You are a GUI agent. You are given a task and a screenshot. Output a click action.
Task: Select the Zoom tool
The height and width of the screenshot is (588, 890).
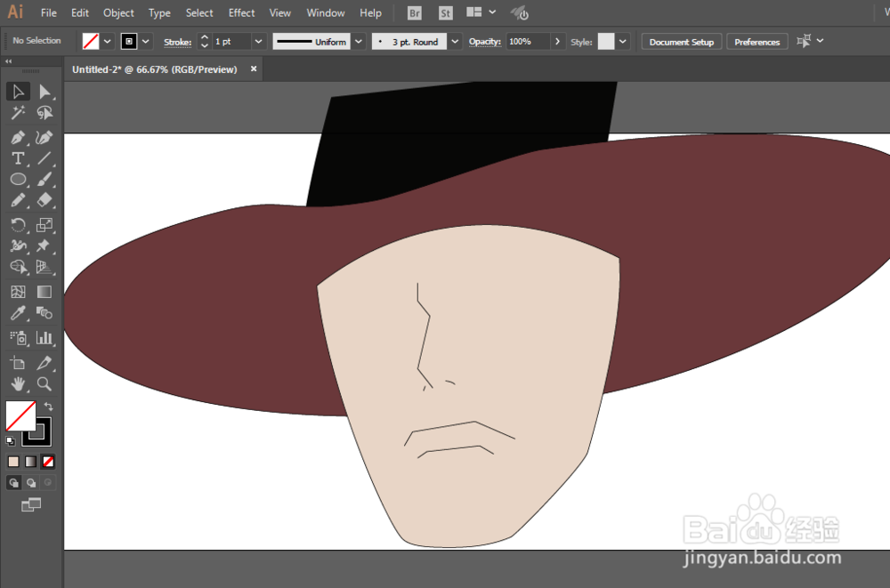tap(44, 384)
